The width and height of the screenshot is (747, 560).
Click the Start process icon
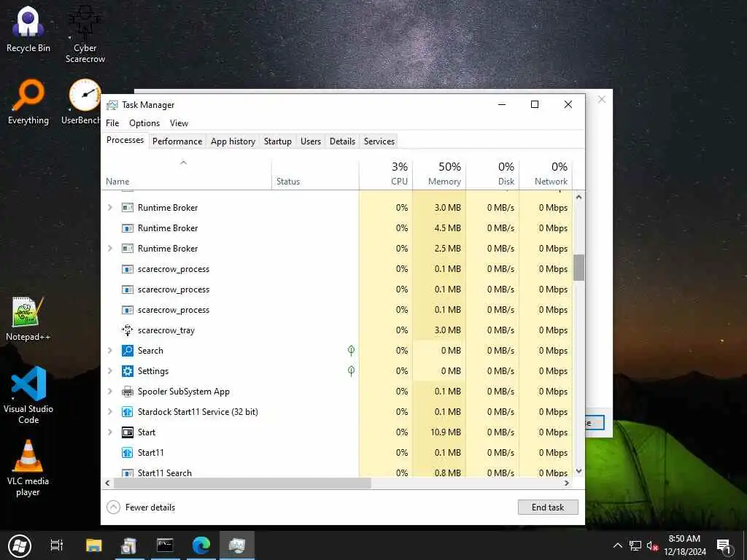127,432
